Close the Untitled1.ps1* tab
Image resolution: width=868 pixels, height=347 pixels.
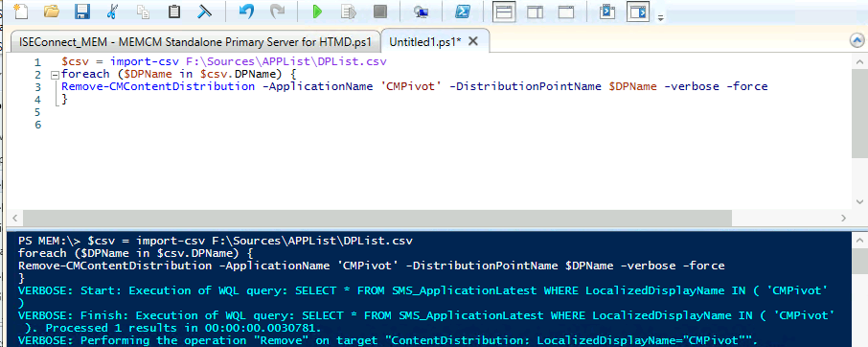coord(472,41)
